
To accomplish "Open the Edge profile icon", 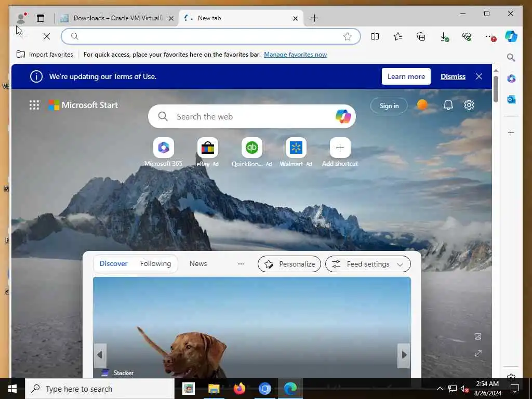I will pyautogui.click(x=21, y=18).
